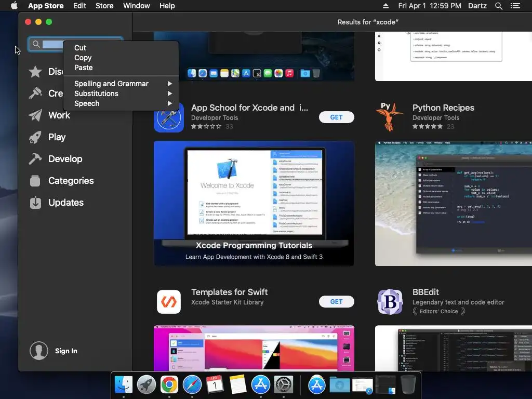The height and width of the screenshot is (399, 532).
Task: Click the Editors' Choice badge under BBEdit
Action: tap(438, 311)
